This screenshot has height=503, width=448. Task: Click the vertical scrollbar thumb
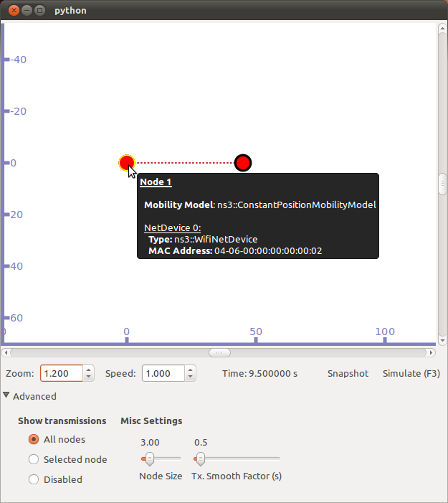(x=442, y=184)
